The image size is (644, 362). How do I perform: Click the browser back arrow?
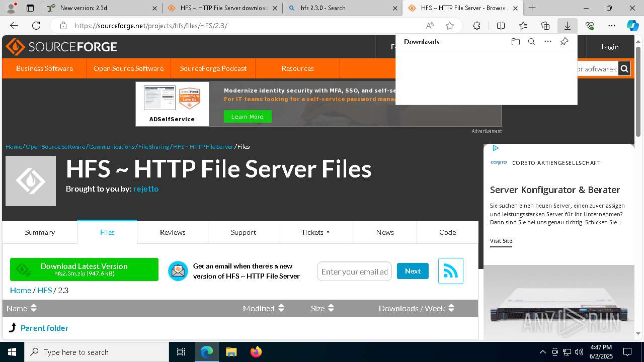coord(14,26)
